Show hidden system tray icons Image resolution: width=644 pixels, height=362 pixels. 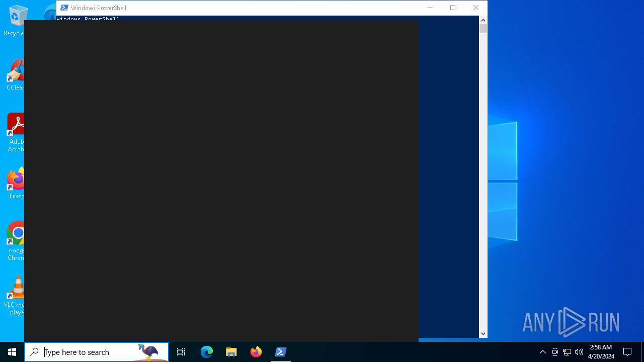point(543,352)
